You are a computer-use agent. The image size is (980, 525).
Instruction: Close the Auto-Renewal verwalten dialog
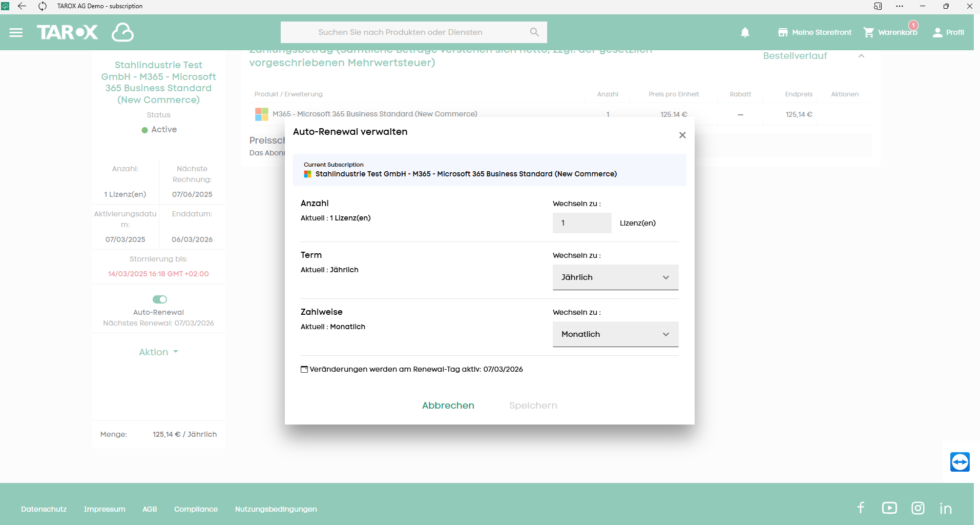click(x=682, y=135)
